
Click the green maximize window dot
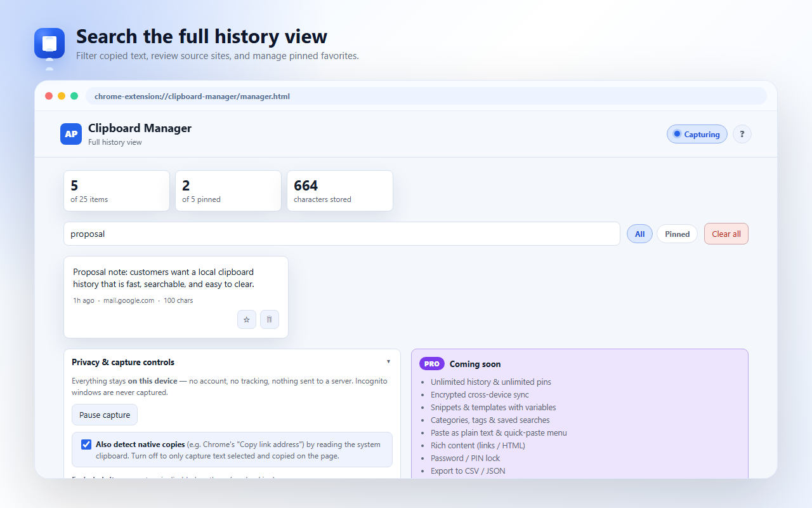(74, 96)
